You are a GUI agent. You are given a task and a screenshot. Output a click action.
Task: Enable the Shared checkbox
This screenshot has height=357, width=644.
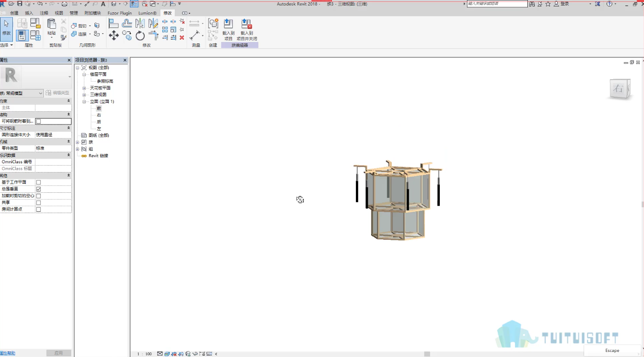(39, 202)
